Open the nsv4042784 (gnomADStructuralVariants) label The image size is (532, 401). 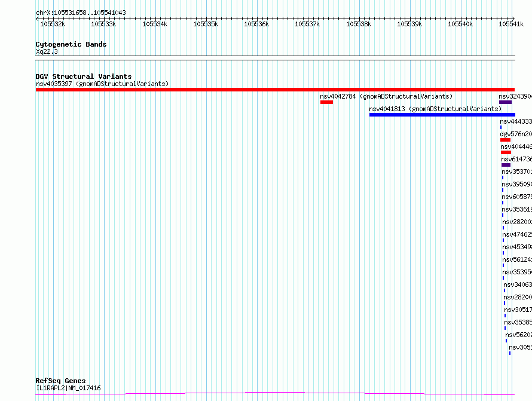(386, 96)
